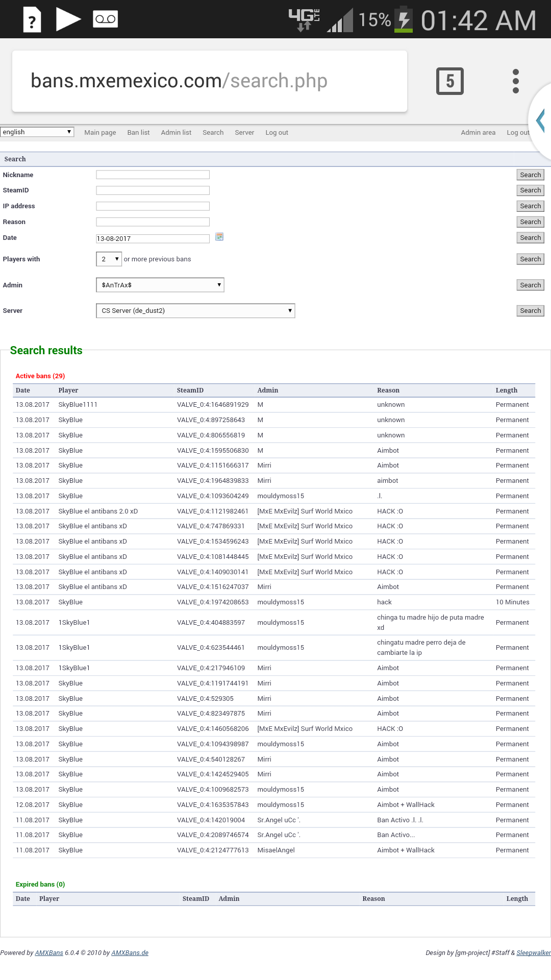Go to Main page menu item

tap(100, 133)
